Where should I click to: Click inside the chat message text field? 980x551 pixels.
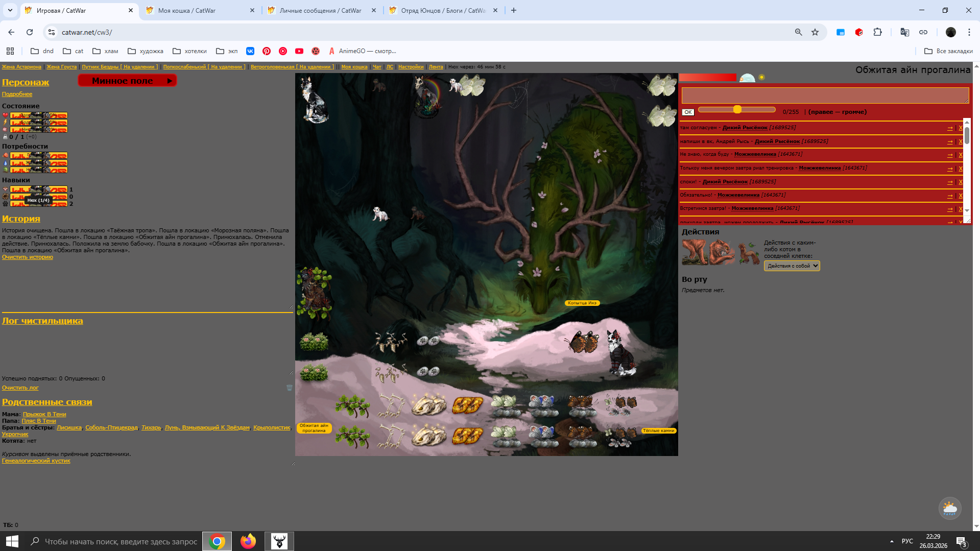click(x=825, y=95)
